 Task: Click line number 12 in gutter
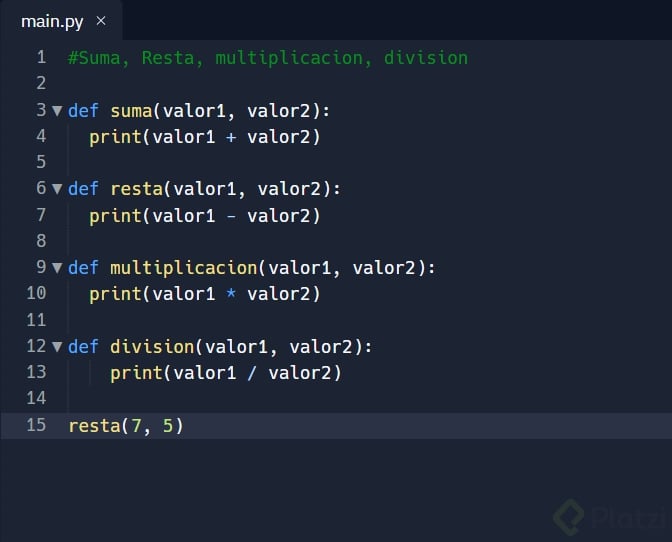(36, 346)
